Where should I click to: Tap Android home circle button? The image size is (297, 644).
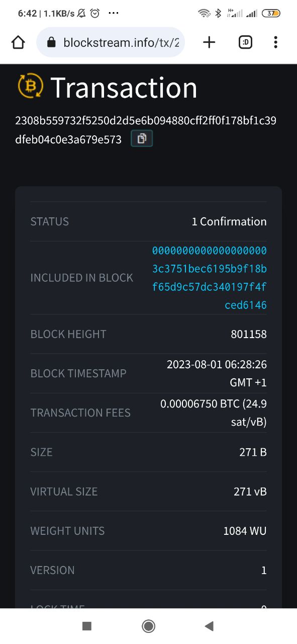tap(148, 626)
